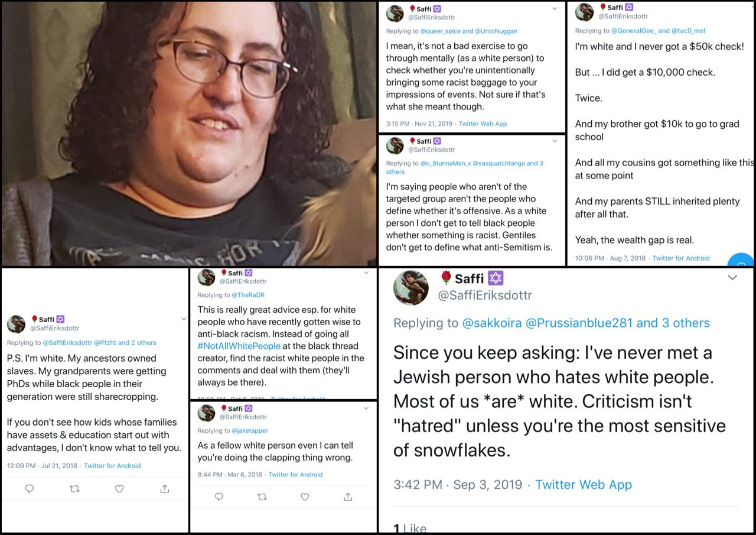Retweet the Jul 21, 2018 tweet
The image size is (756, 535).
tap(74, 488)
